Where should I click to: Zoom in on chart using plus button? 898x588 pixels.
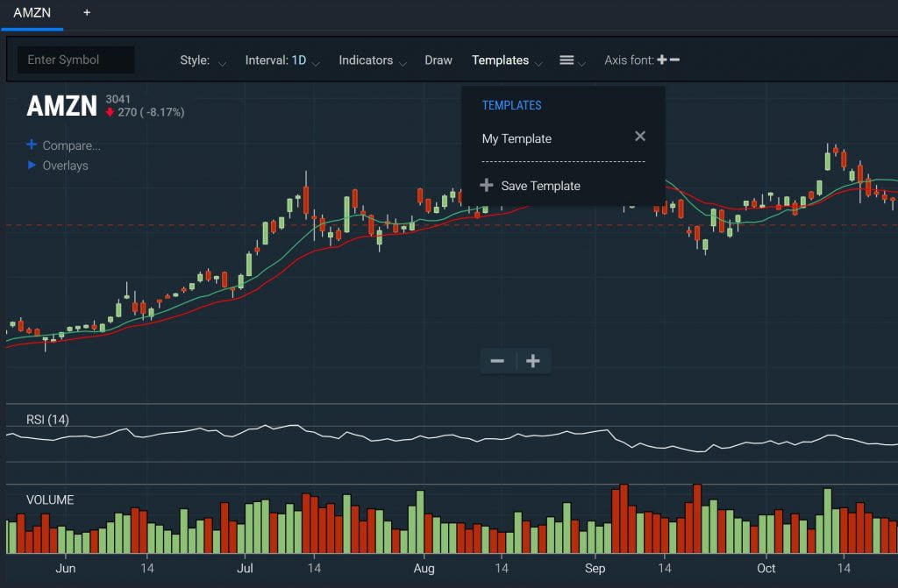(533, 360)
